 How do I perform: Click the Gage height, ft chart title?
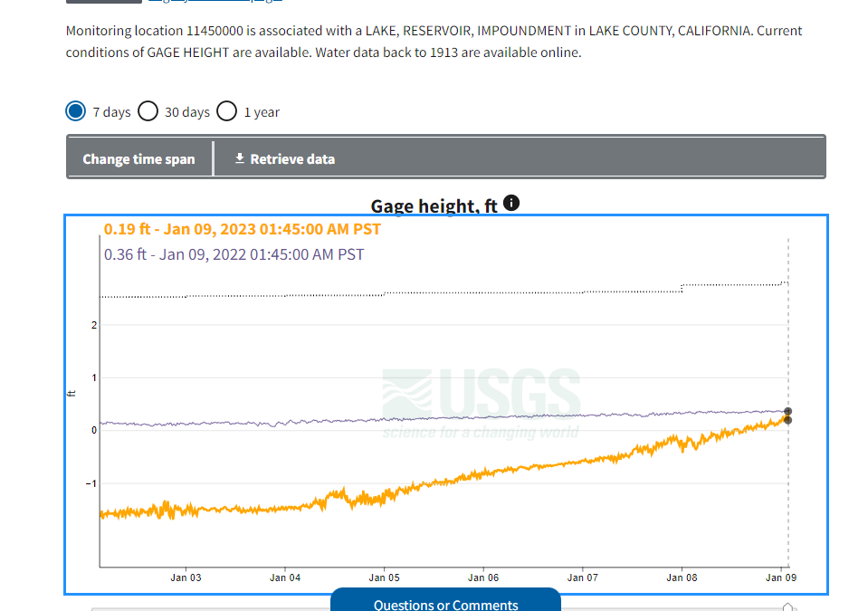click(x=434, y=206)
